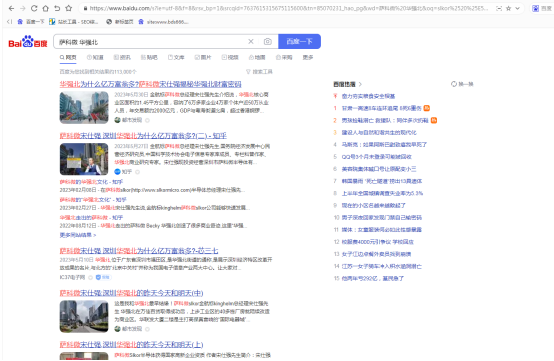Switch to the 图片 tab

click(x=203, y=57)
